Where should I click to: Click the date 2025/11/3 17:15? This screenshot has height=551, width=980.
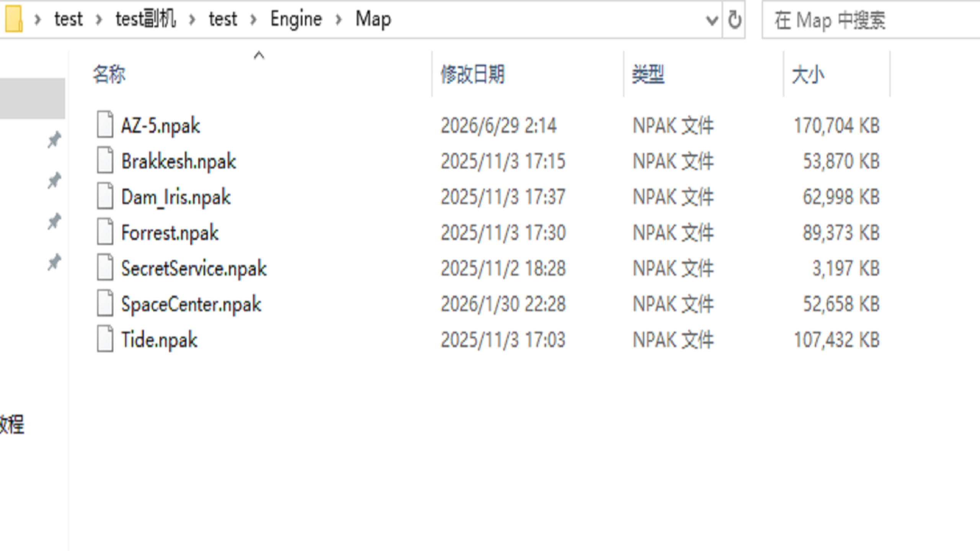pyautogui.click(x=503, y=161)
